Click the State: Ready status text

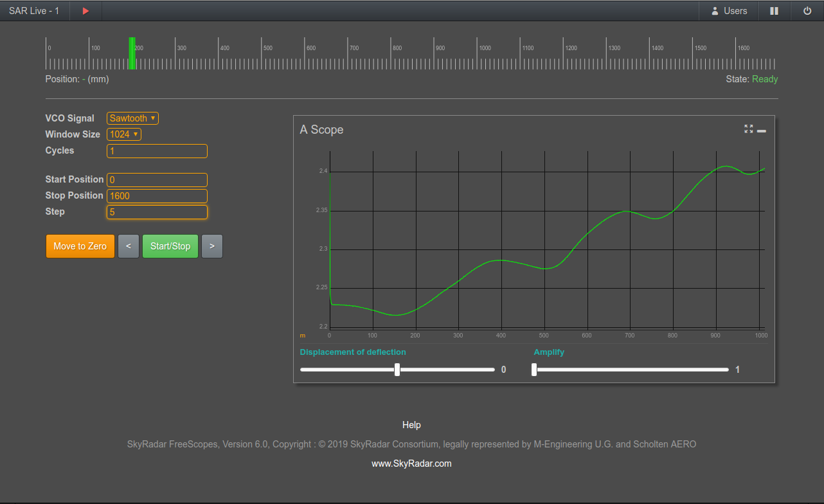[x=751, y=79]
